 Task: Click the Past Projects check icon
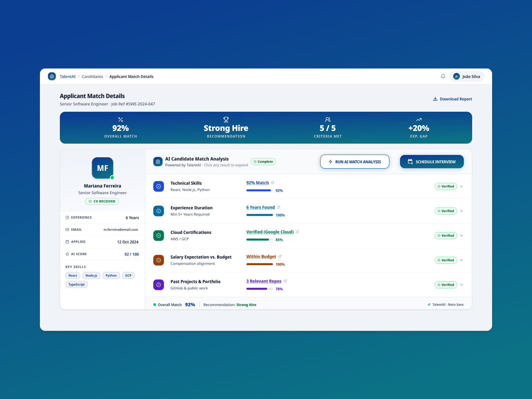(x=159, y=285)
